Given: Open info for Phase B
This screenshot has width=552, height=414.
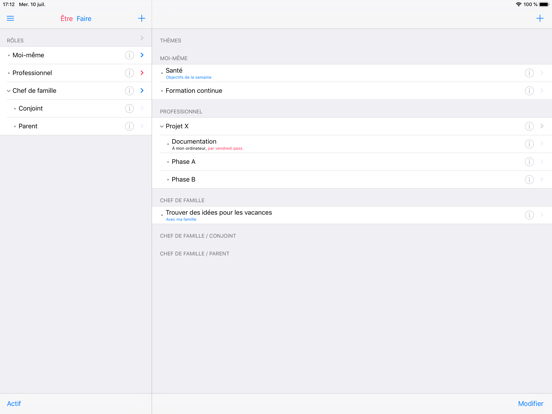Looking at the screenshot, I should click(529, 180).
